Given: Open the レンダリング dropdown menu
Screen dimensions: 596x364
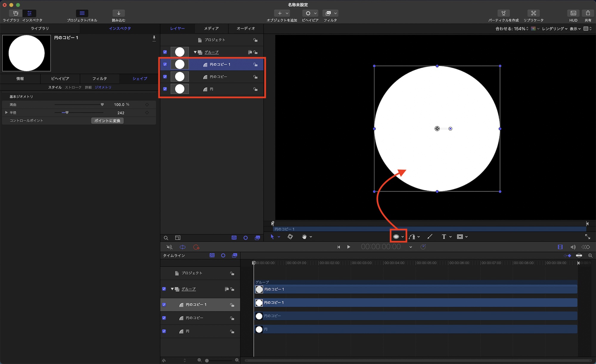Looking at the screenshot, I should [x=554, y=29].
